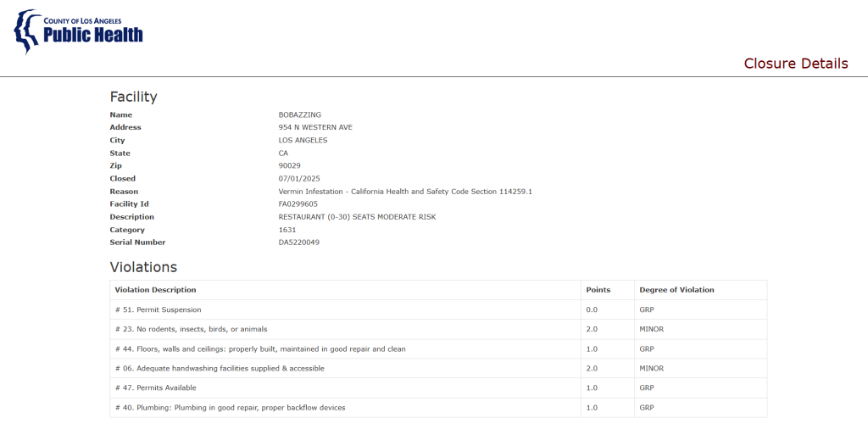Screen dimensions: 868x429
Task: Click the Facility Id field label
Action: click(x=129, y=204)
